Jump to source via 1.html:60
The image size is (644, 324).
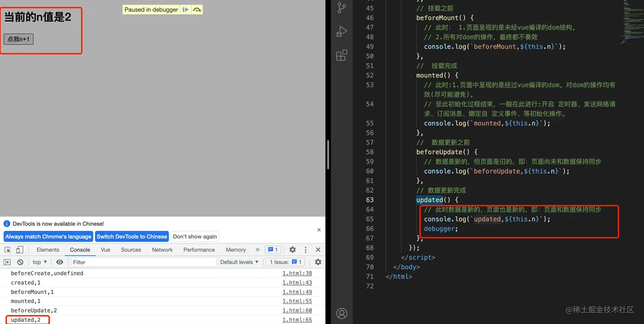coord(297,311)
